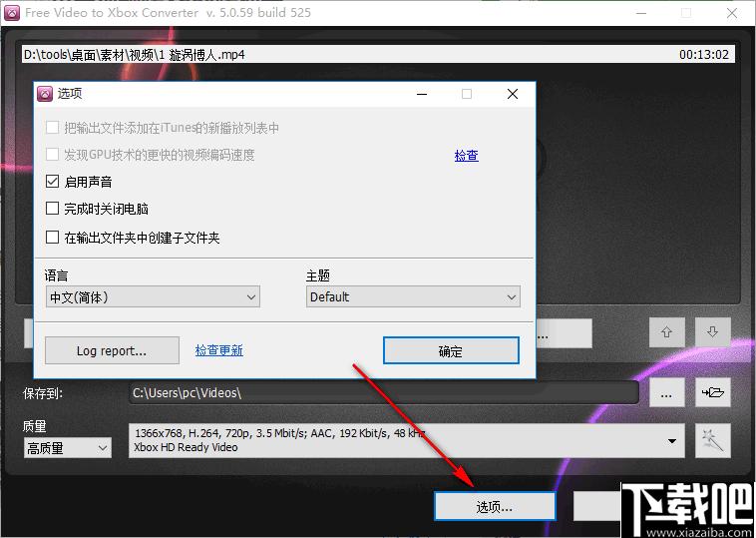Click the 保存到 path field
The width and height of the screenshot is (756, 538).
[x=384, y=392]
